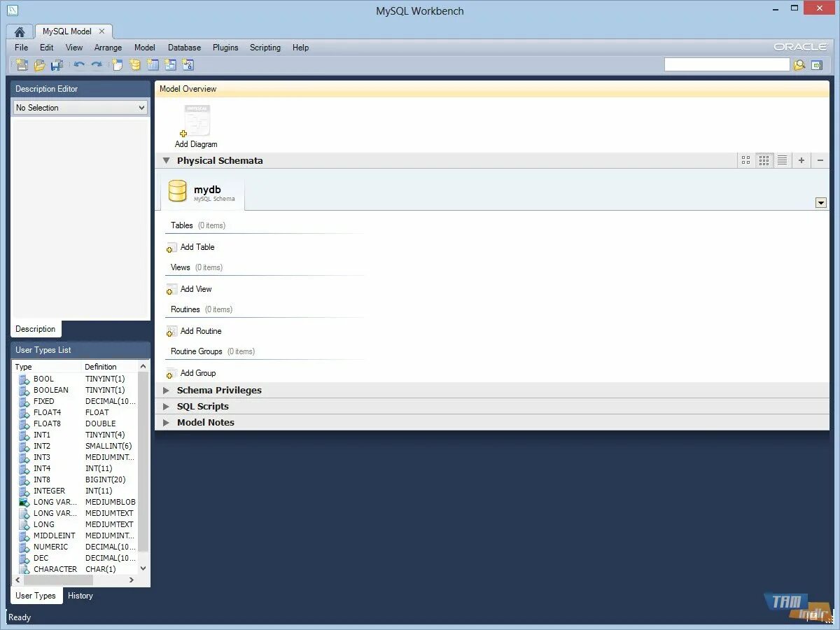
Task: Create a new schema via toolbar
Action: click(x=134, y=65)
